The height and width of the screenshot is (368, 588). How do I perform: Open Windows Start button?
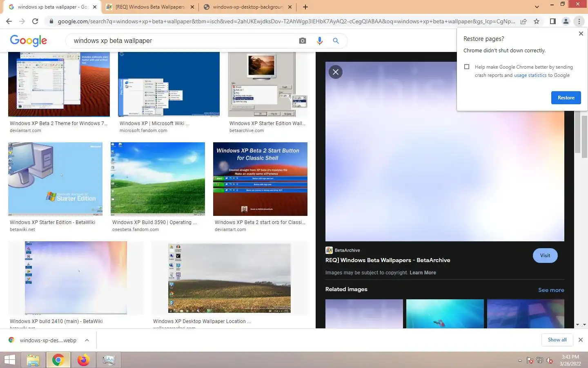(x=9, y=360)
